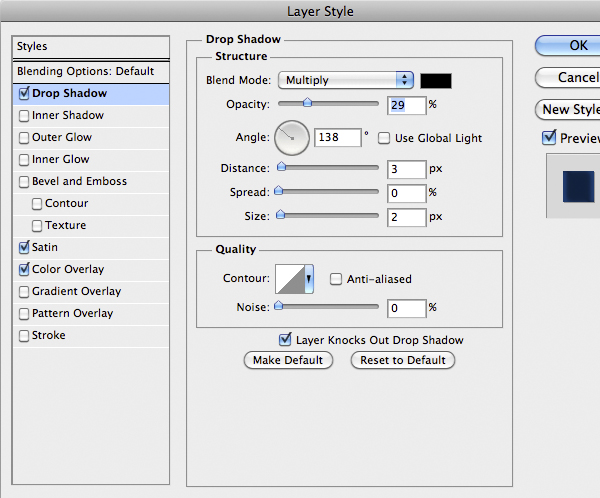Click the Contour curve thumbnail

coord(290,279)
